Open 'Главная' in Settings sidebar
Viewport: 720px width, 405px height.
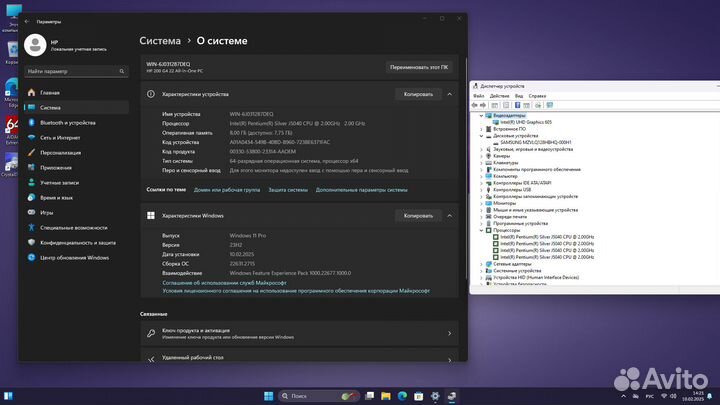50,93
